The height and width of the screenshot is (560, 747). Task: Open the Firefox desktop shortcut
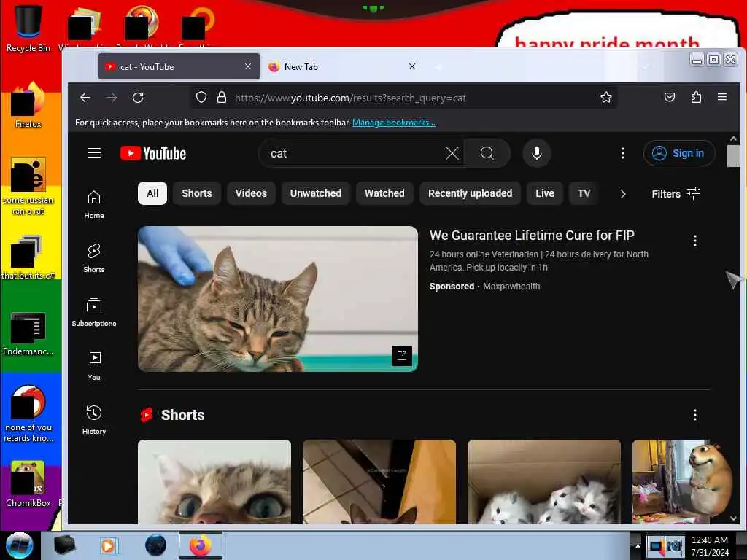(x=28, y=106)
